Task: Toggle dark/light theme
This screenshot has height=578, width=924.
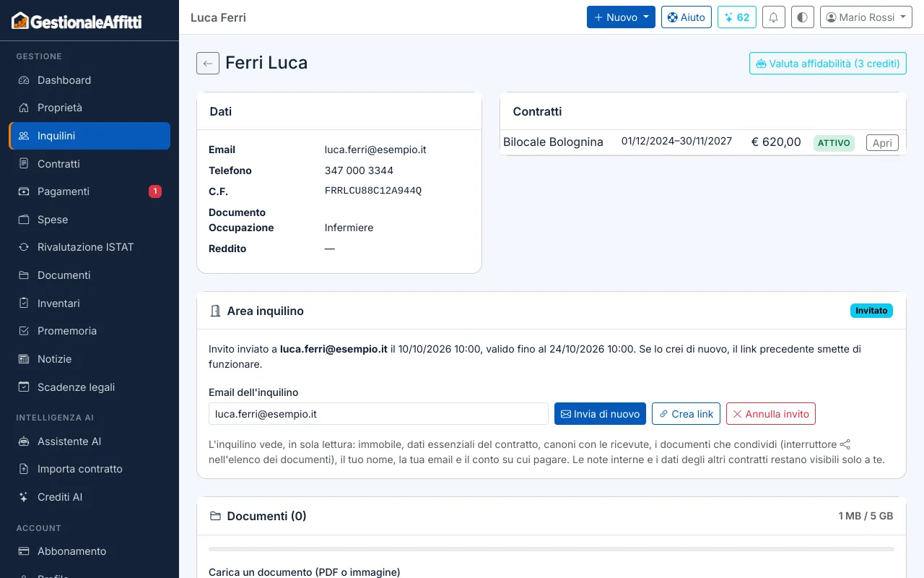Action: [x=803, y=17]
